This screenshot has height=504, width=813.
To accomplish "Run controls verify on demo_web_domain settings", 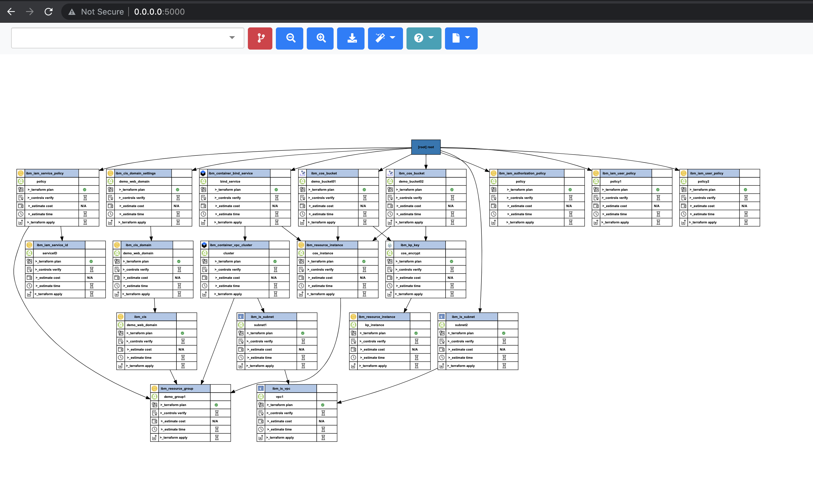I will (143, 198).
